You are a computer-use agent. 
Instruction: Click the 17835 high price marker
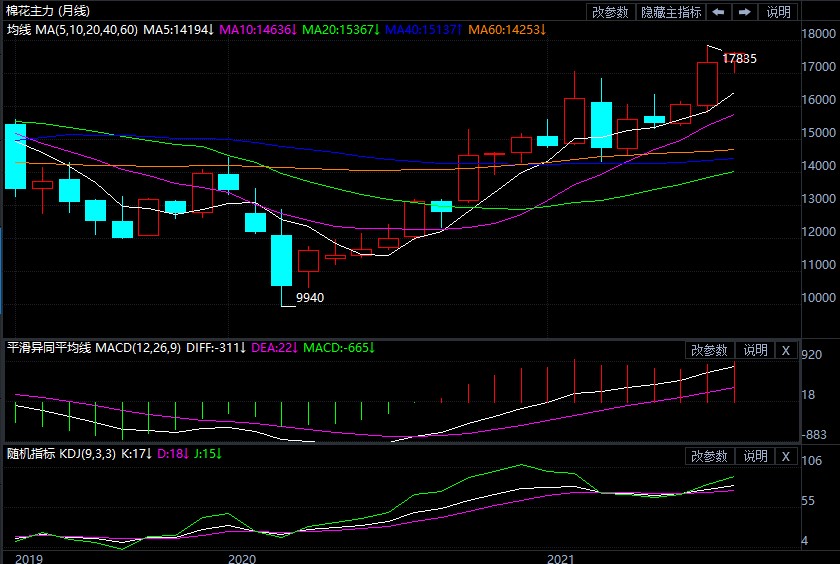pyautogui.click(x=739, y=58)
